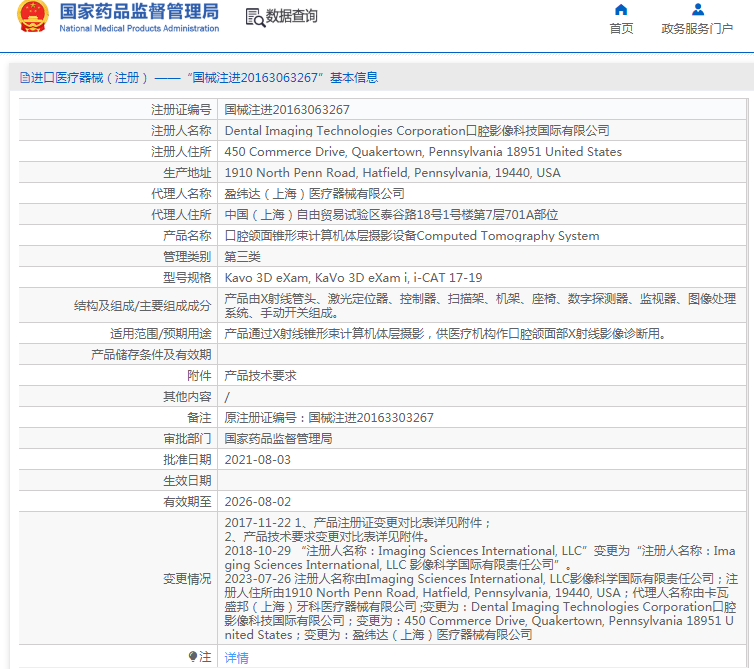Go to 首页 home page

pos(621,29)
